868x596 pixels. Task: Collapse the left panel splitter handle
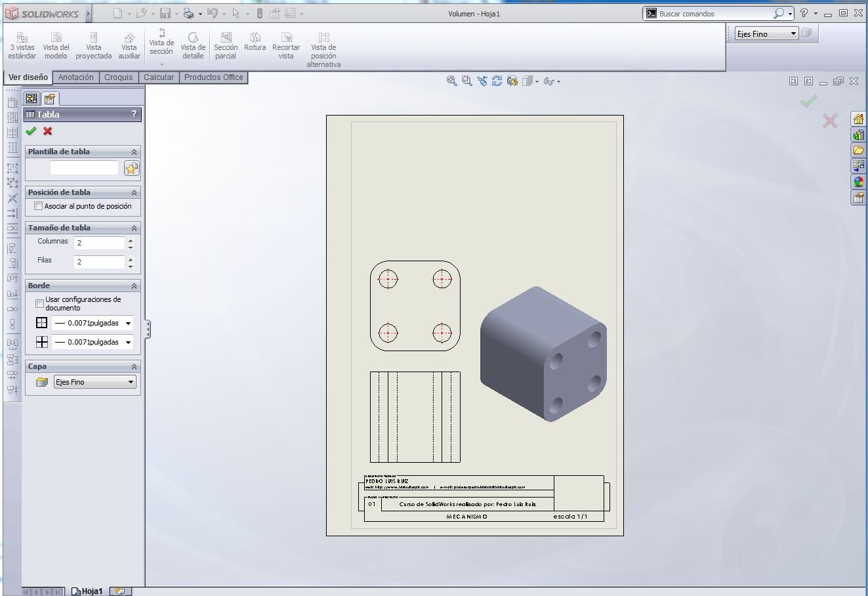[148, 329]
